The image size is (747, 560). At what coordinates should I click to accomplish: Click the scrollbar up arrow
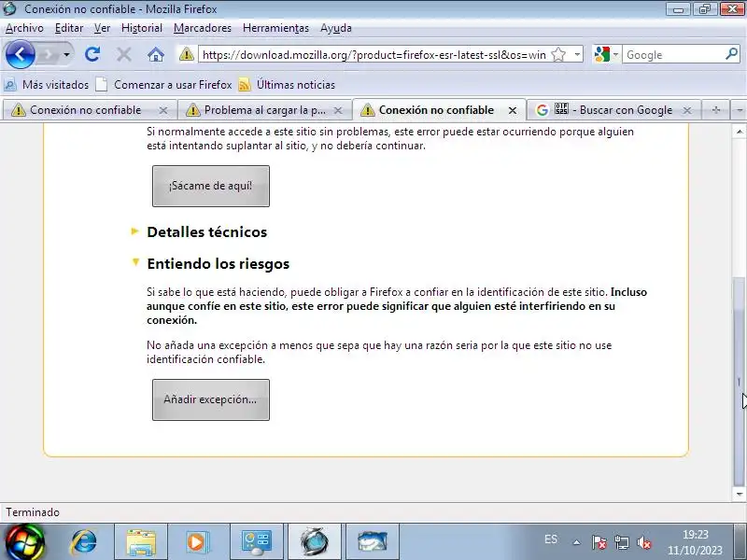[x=740, y=131]
